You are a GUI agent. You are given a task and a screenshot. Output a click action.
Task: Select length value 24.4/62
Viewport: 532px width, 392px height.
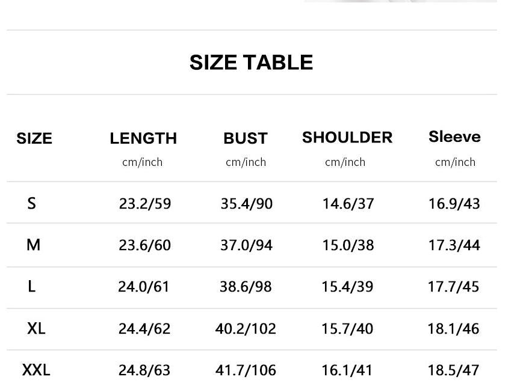144,329
